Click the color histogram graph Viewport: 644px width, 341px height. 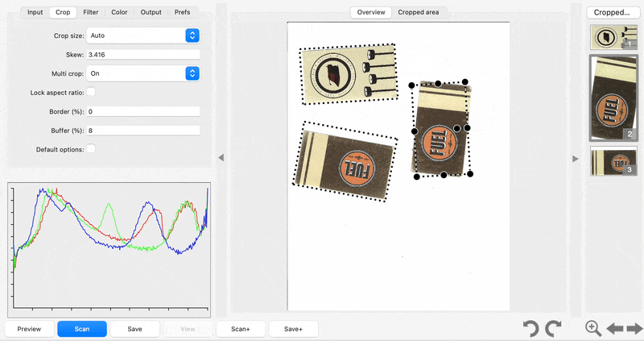tap(109, 250)
